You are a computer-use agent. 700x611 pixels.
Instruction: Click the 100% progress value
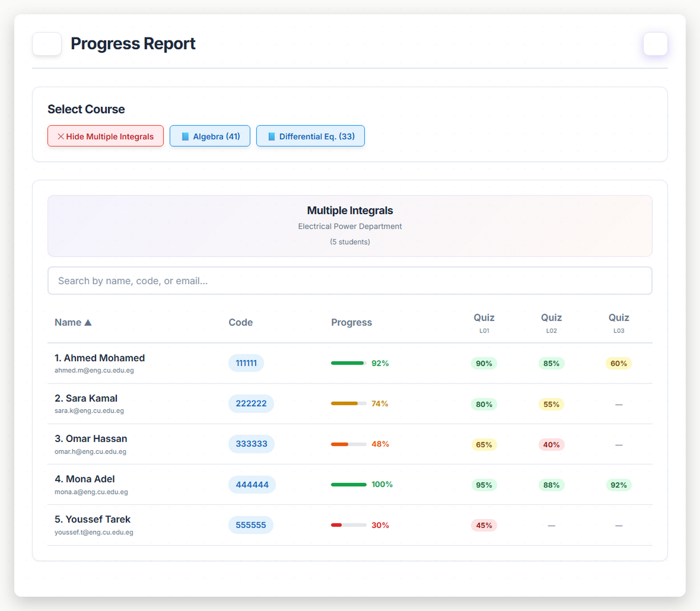pyautogui.click(x=382, y=485)
